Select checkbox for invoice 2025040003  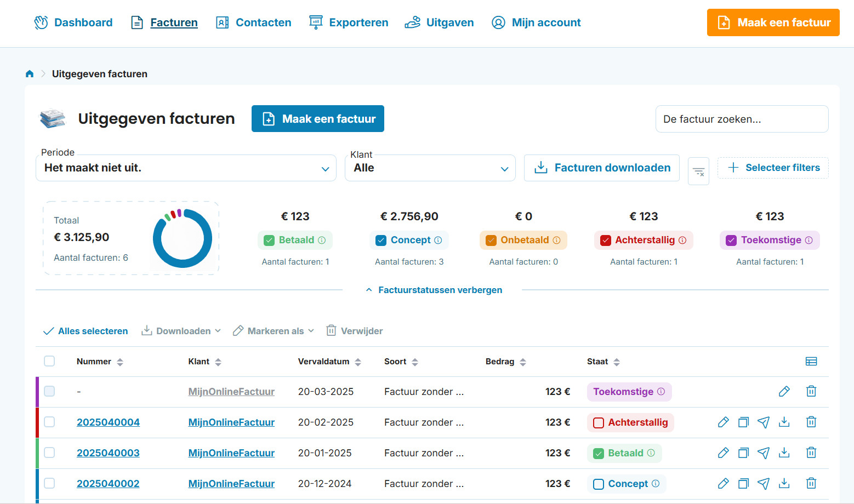(x=49, y=453)
